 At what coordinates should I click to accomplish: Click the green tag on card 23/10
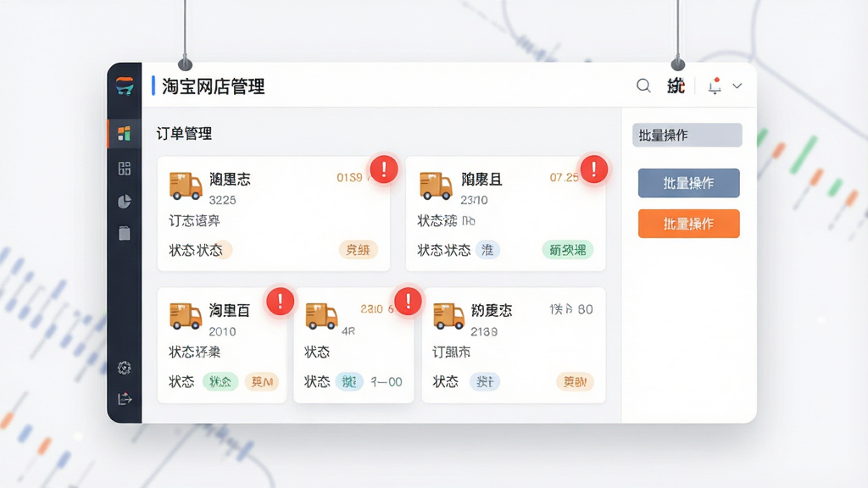(567, 250)
